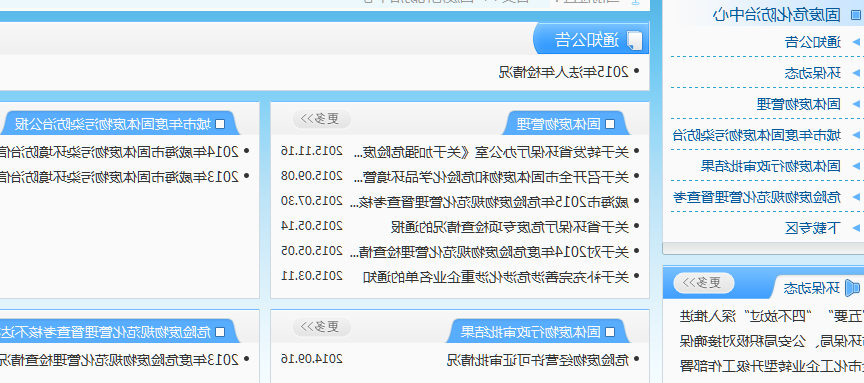The width and height of the screenshot is (864, 383).
Task: Open notice 2015年法人年检情况
Action: coord(563,72)
